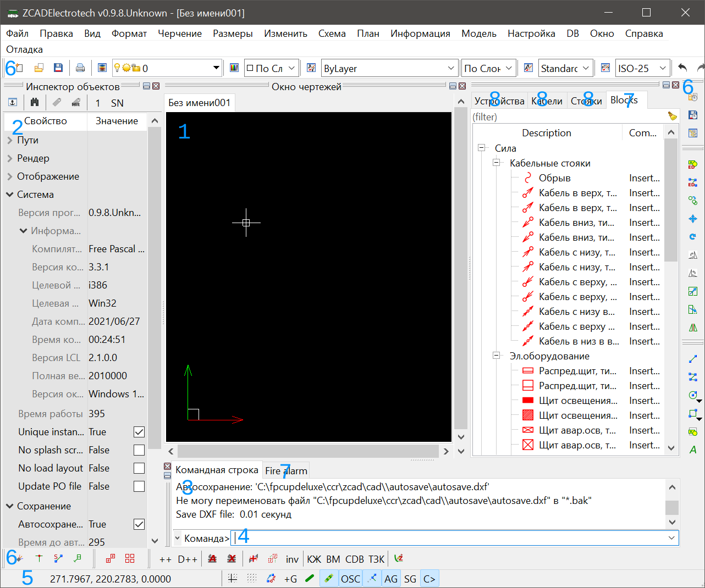Click the undo arrow icon
The height and width of the screenshot is (588, 705).
[x=682, y=68]
